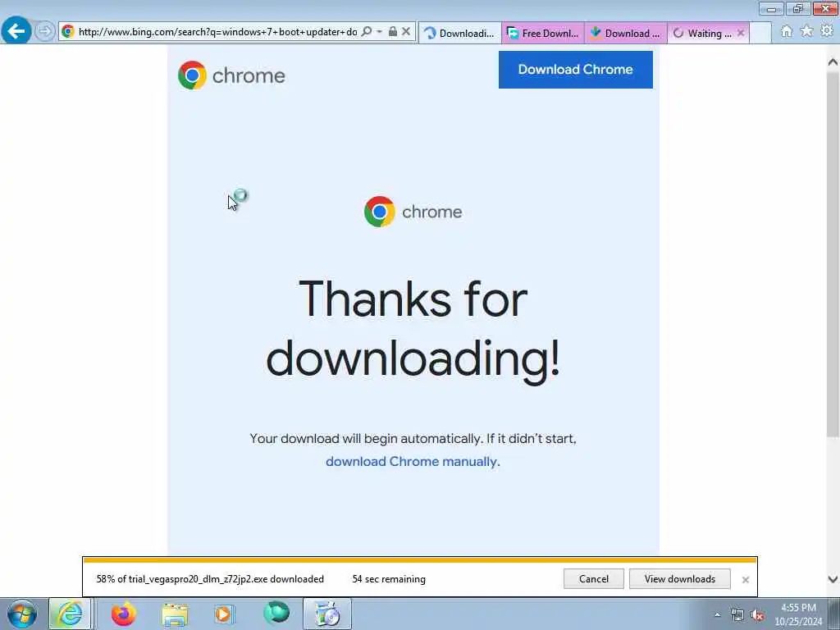
Task: Click the View downloads button
Action: click(680, 578)
